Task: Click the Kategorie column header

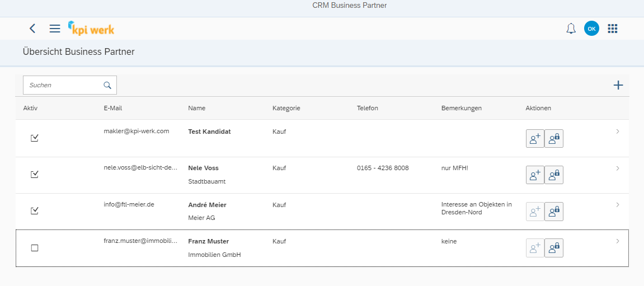Action: tap(286, 108)
